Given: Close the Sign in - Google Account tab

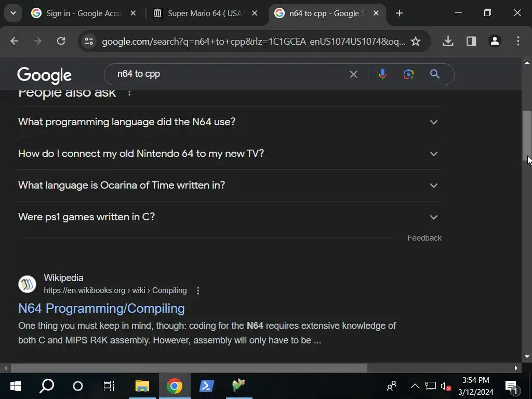Looking at the screenshot, I should coord(133,13).
